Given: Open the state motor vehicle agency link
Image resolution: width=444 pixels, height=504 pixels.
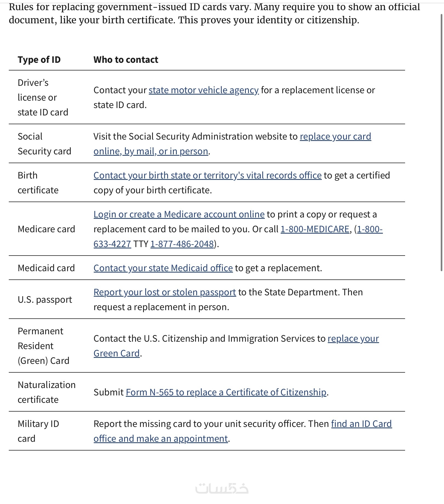Looking at the screenshot, I should (x=203, y=90).
